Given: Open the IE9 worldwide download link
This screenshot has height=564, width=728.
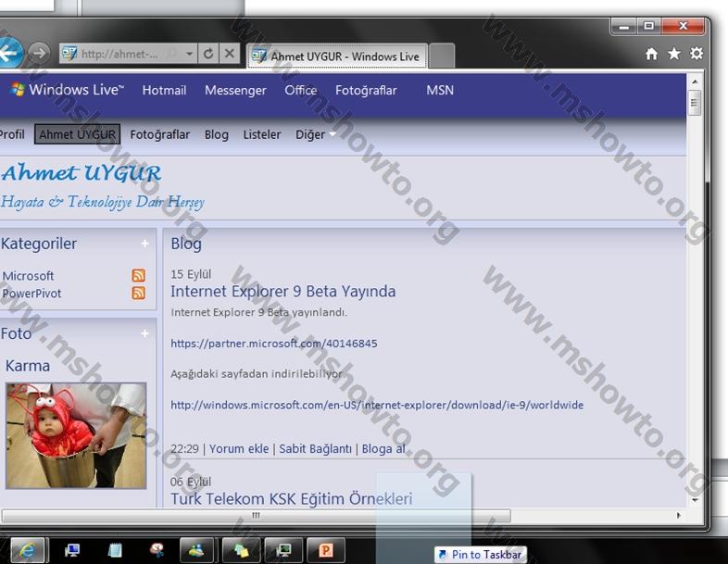Looking at the screenshot, I should click(x=377, y=405).
